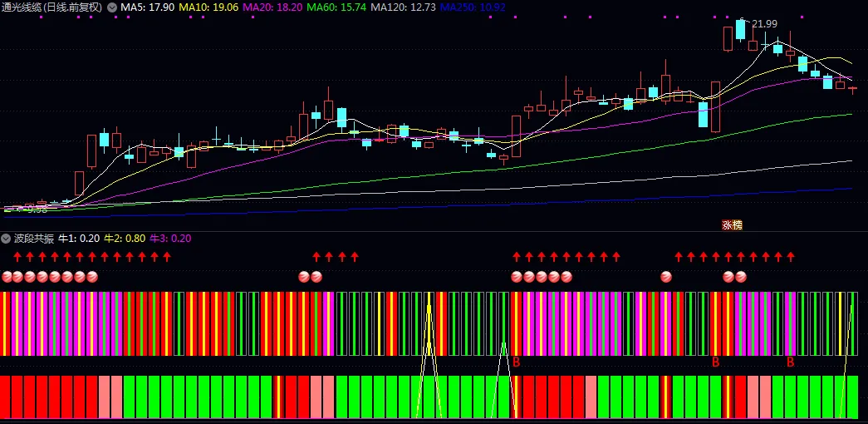Select the 牛1: 0.20 value label
868x424 pixels.
pos(79,239)
